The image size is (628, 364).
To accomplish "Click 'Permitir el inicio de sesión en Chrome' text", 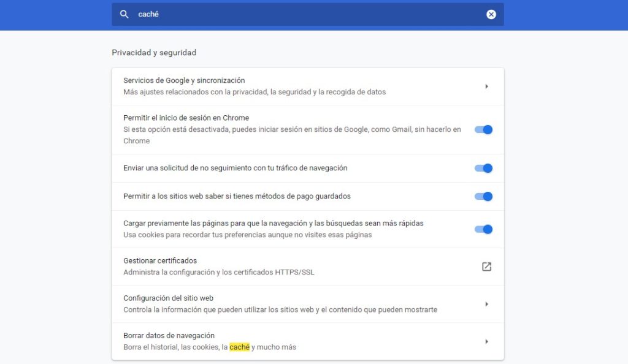I will coord(186,118).
